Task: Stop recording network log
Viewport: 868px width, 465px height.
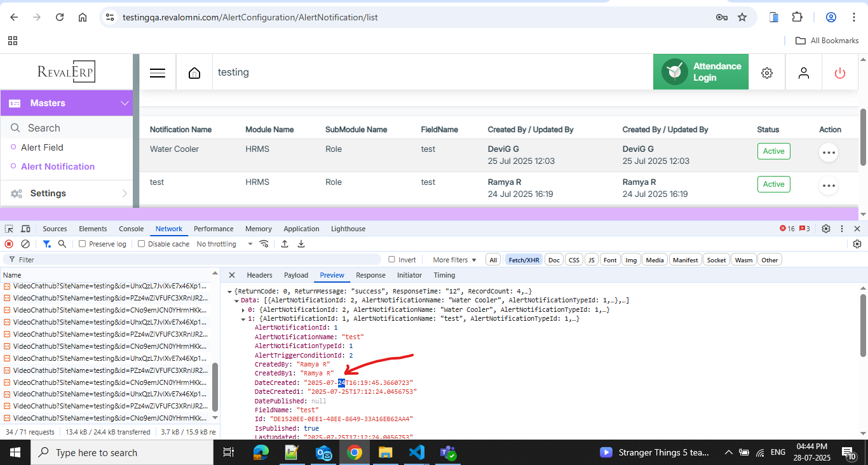Action: pyautogui.click(x=9, y=244)
